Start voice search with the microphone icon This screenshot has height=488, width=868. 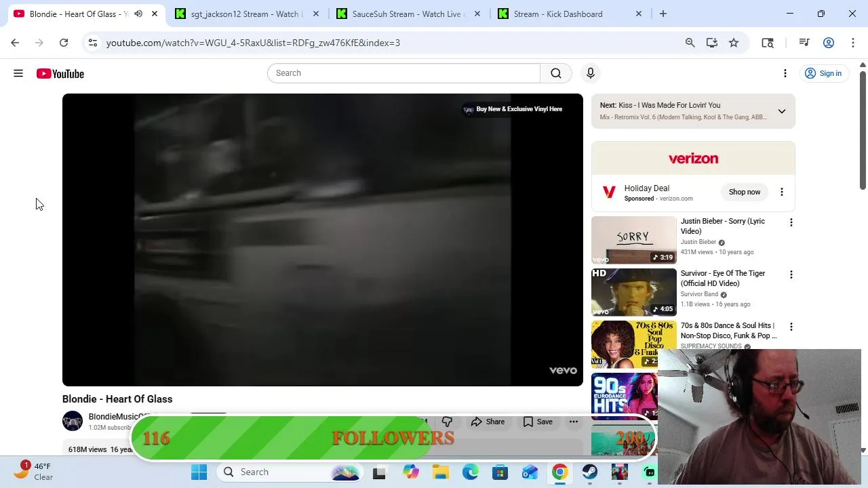[x=591, y=73]
